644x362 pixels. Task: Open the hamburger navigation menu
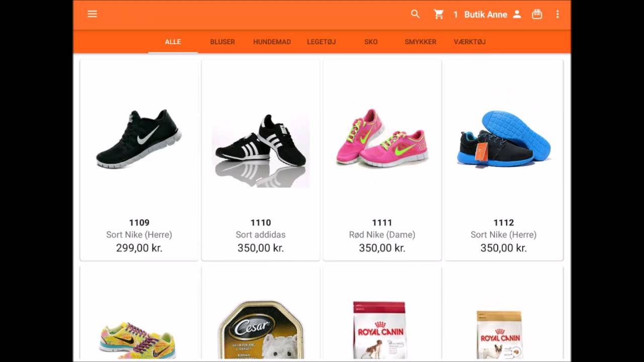(92, 14)
